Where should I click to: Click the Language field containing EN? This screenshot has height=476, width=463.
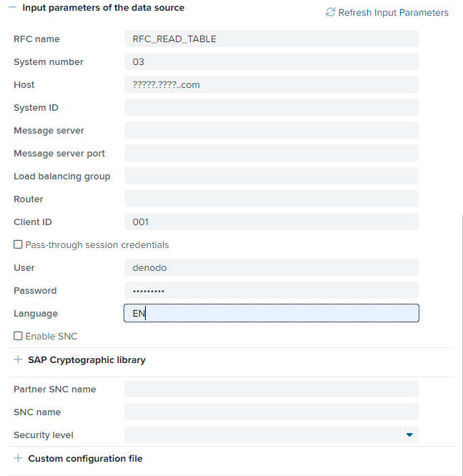pos(272,313)
